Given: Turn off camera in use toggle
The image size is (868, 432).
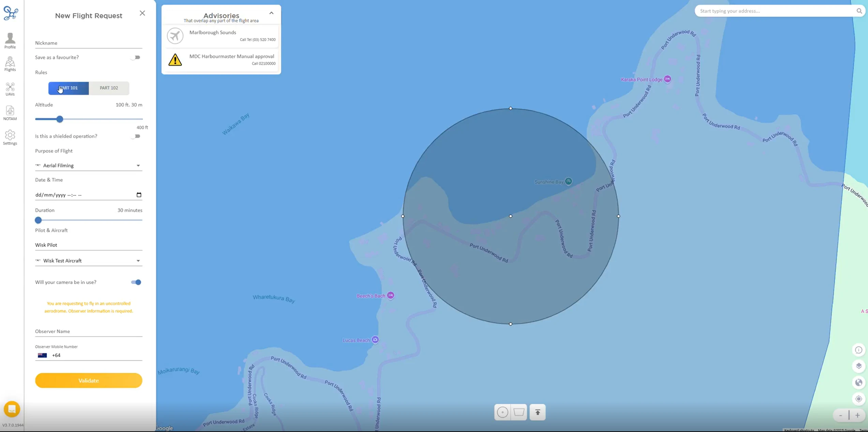Looking at the screenshot, I should (136, 282).
